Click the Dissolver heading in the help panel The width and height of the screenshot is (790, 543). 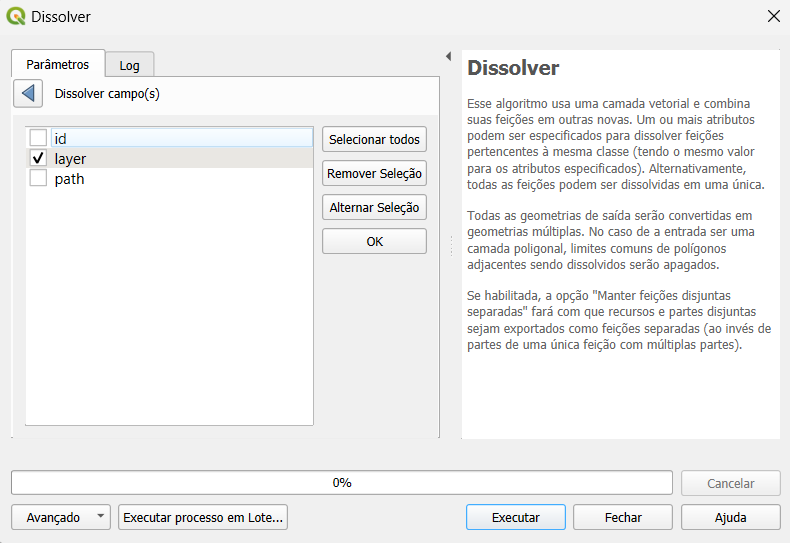[513, 68]
